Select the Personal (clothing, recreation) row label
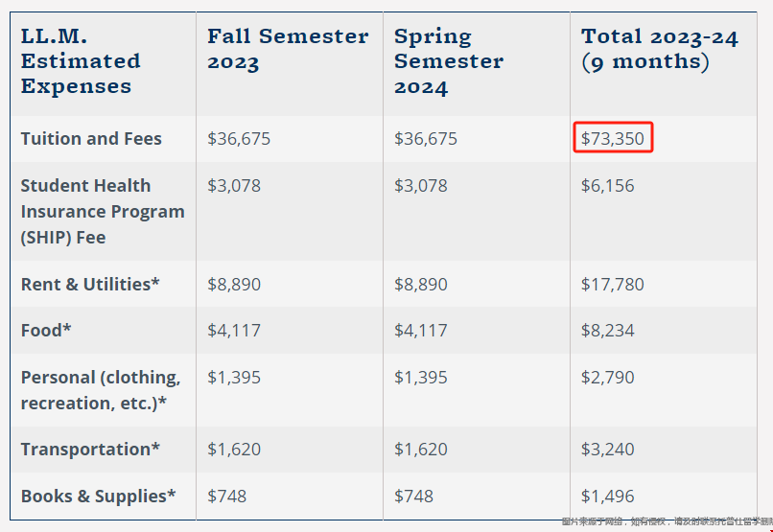Viewport: 773px width, 532px height. click(101, 390)
